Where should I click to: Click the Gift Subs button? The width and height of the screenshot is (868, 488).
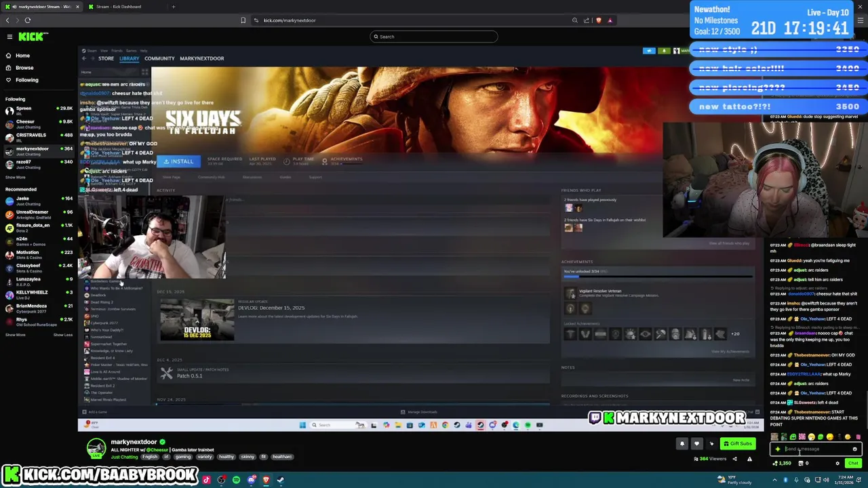click(738, 444)
